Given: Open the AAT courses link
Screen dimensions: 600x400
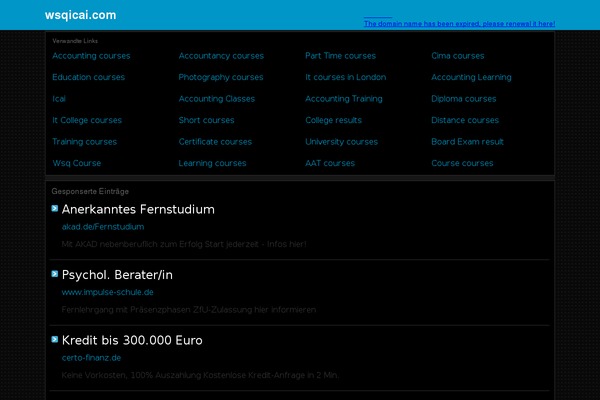Looking at the screenshot, I should tap(330, 163).
